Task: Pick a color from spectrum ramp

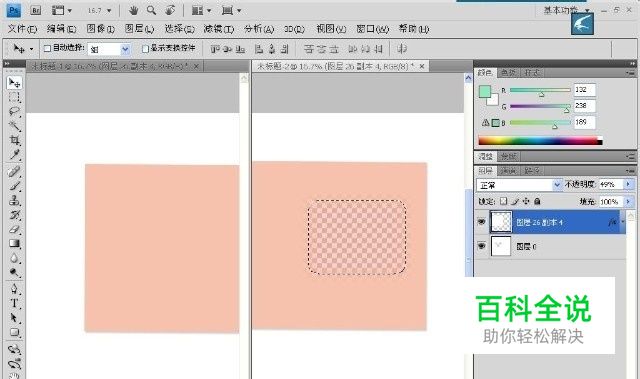Action: (x=540, y=141)
